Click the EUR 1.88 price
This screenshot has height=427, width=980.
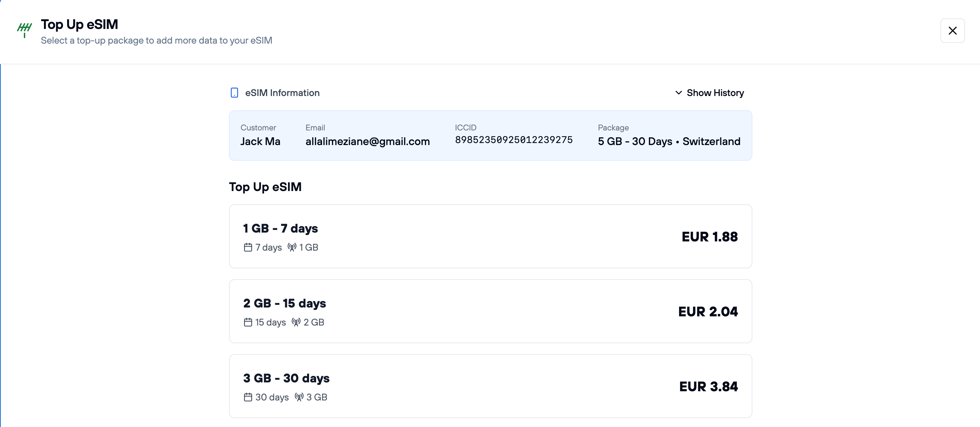709,237
